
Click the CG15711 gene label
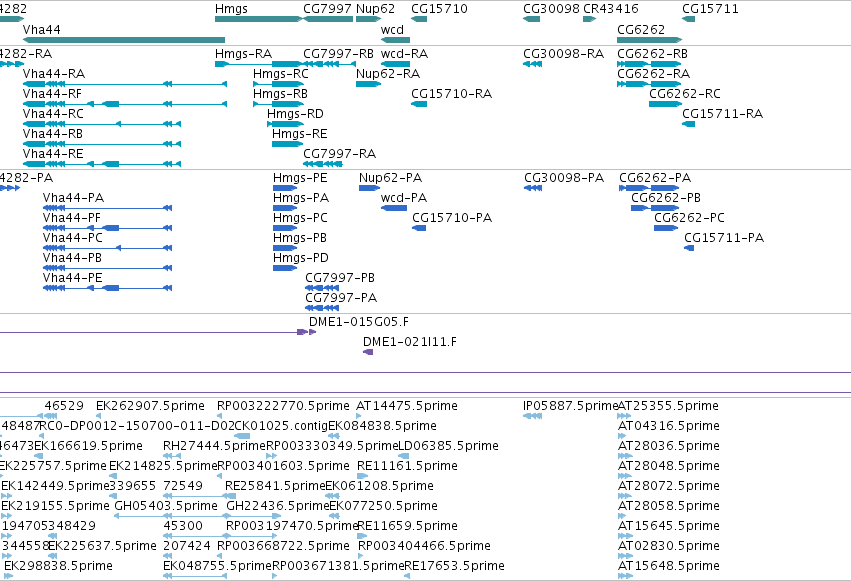click(710, 9)
